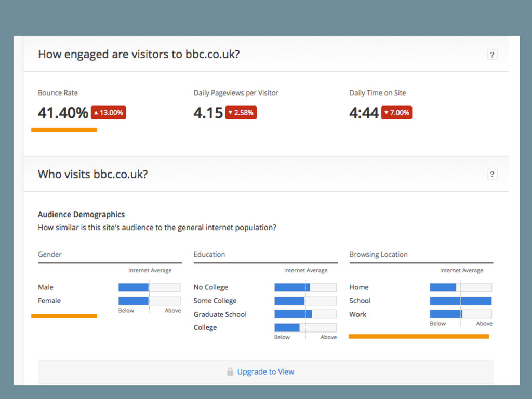Click the Above label under Education chart
Viewport: 532px width, 399px height.
coord(328,337)
